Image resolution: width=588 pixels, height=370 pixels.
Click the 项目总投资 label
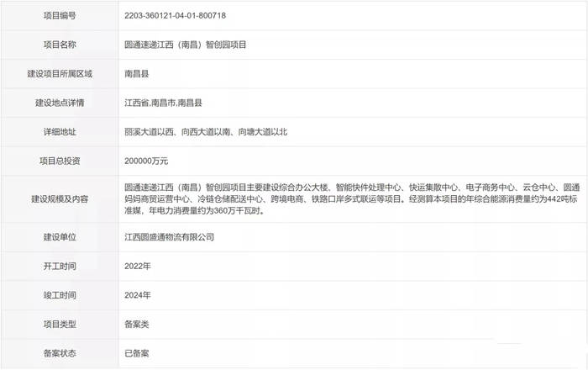click(60, 161)
